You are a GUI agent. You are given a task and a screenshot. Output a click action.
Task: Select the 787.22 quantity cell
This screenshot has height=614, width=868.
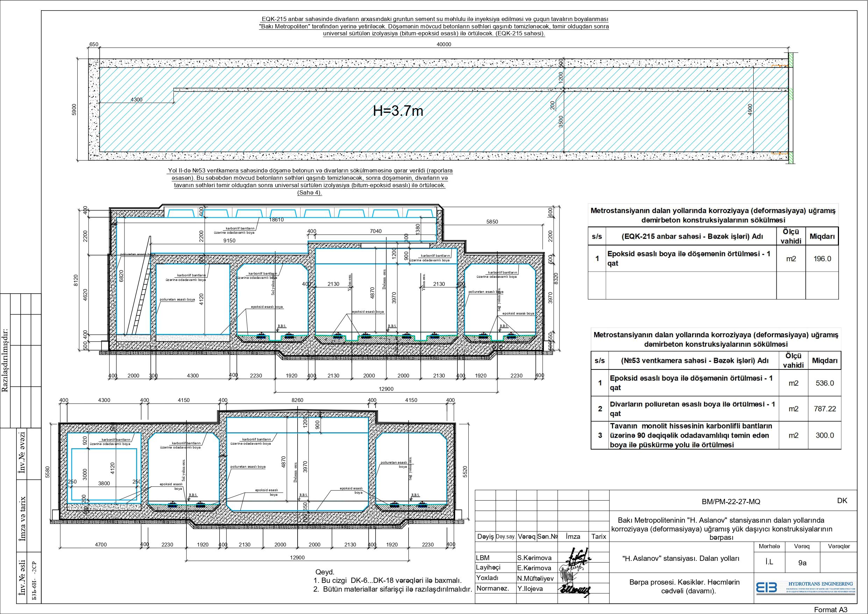(825, 409)
